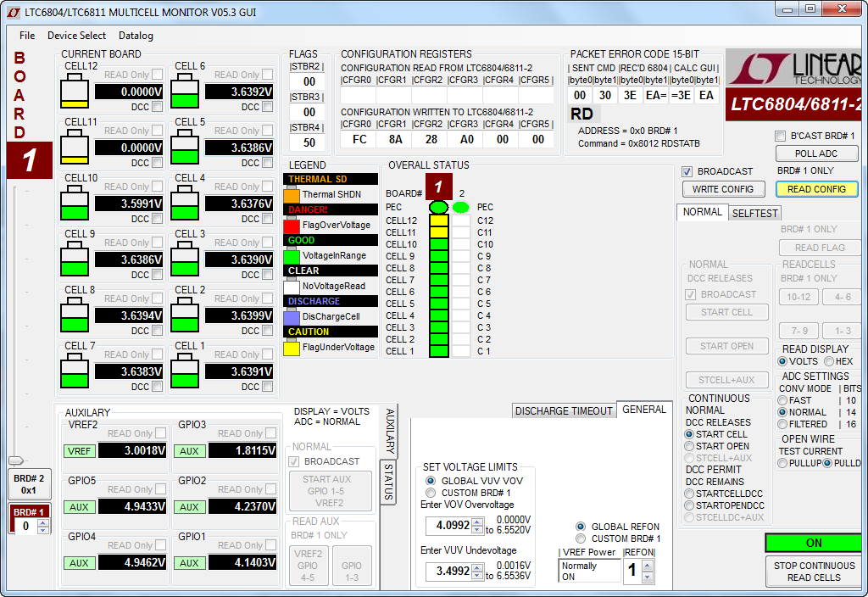Click STOP CONTINUOUS READ CELLS button
Image resolution: width=868 pixels, height=597 pixels.
click(814, 572)
